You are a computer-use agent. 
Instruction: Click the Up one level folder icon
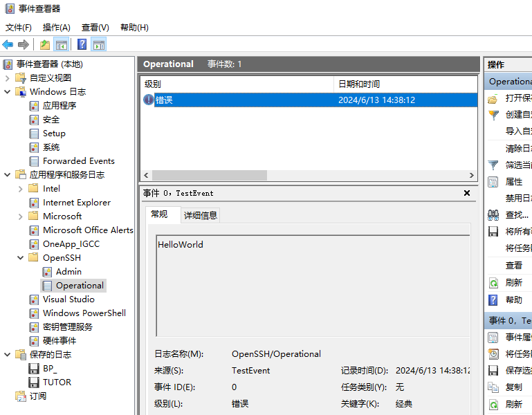(44, 44)
